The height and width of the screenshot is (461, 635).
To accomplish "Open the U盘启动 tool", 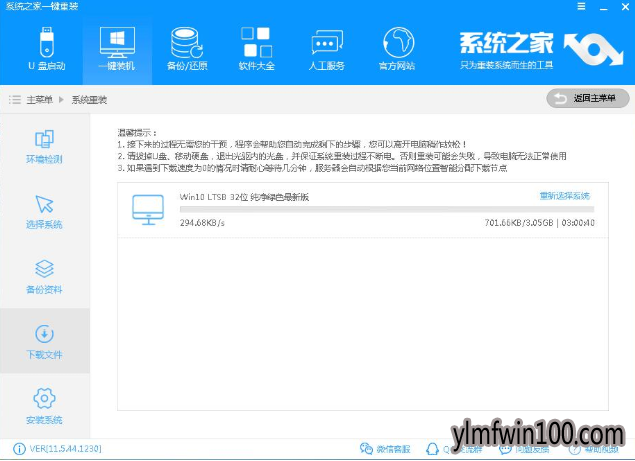I will coord(47,49).
